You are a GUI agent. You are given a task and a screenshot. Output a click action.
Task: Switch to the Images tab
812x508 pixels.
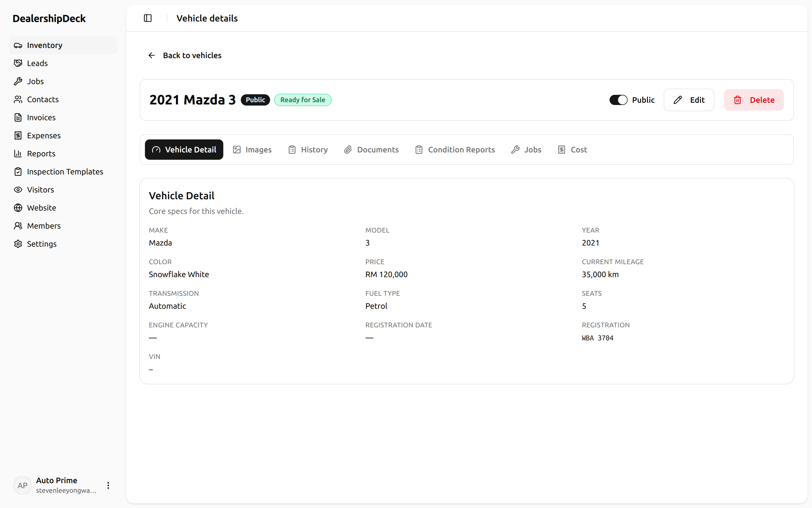(252, 150)
